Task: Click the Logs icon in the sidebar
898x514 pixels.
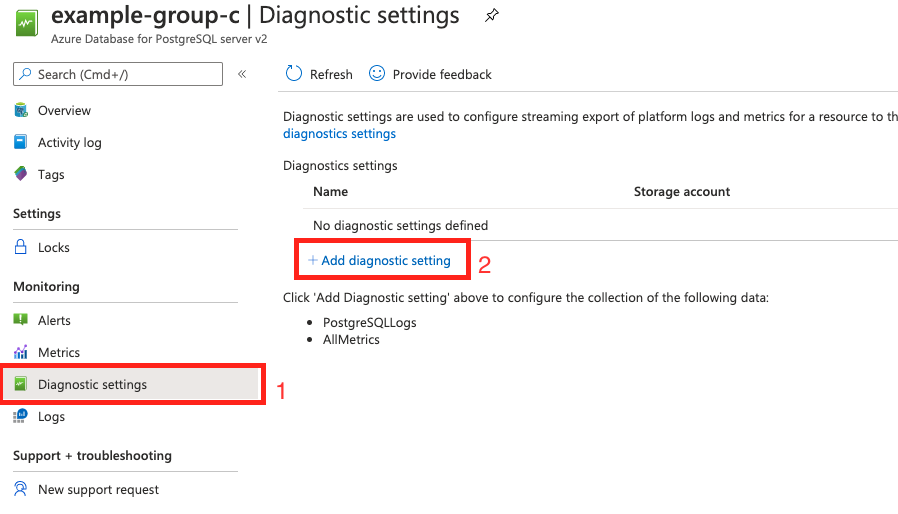Action: 21,416
